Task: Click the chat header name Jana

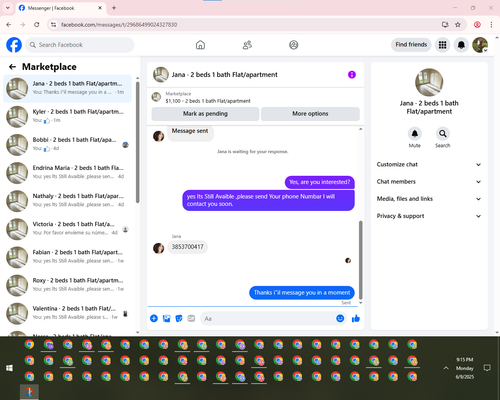Action: (225, 75)
